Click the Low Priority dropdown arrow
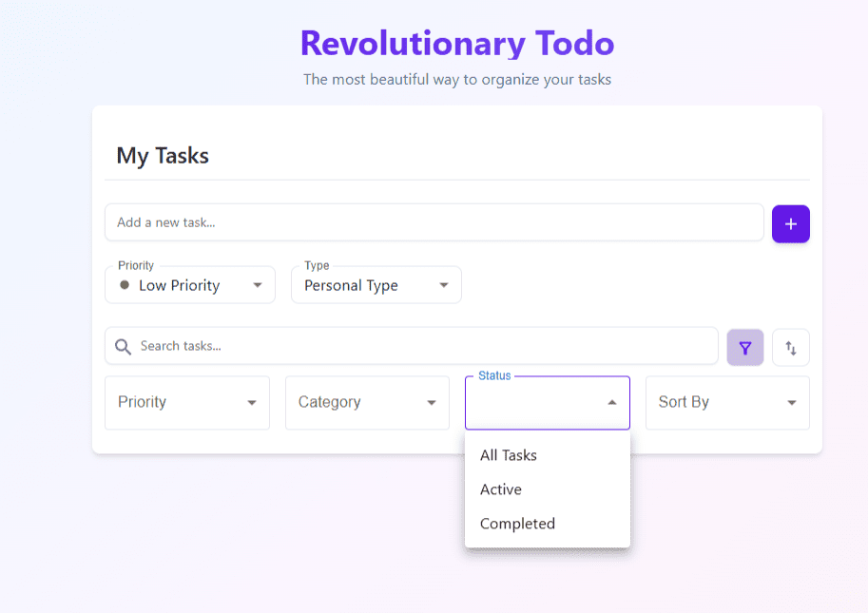 pos(258,285)
